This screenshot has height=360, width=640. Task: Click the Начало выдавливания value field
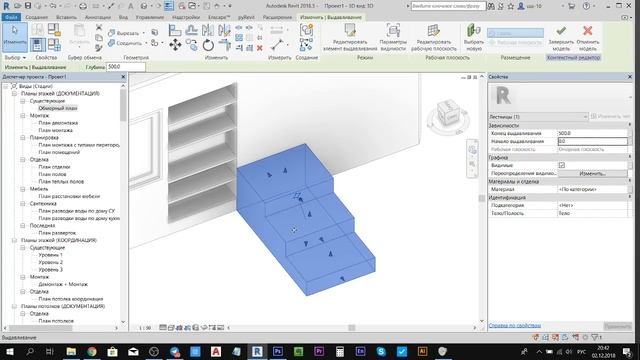point(592,141)
